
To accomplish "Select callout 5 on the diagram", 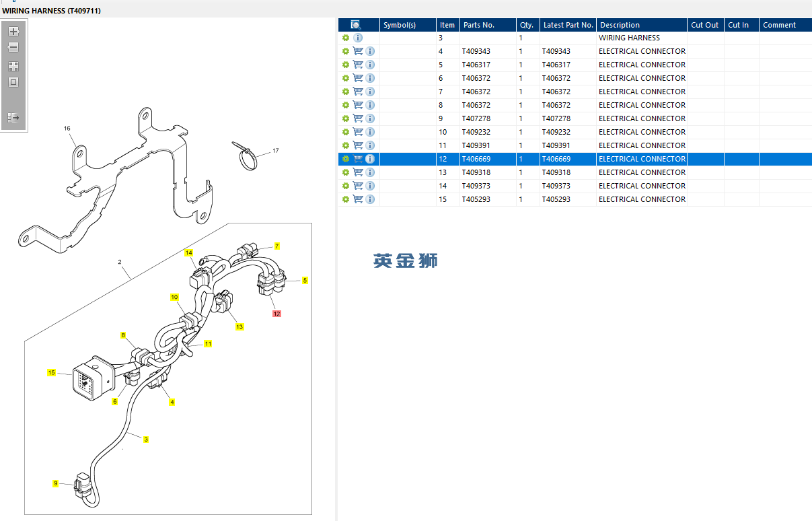I will [305, 280].
